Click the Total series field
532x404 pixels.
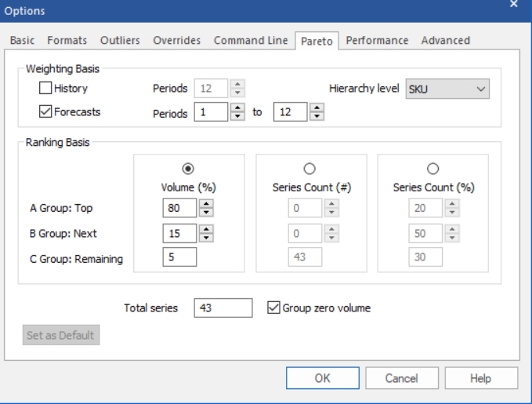[x=223, y=308]
